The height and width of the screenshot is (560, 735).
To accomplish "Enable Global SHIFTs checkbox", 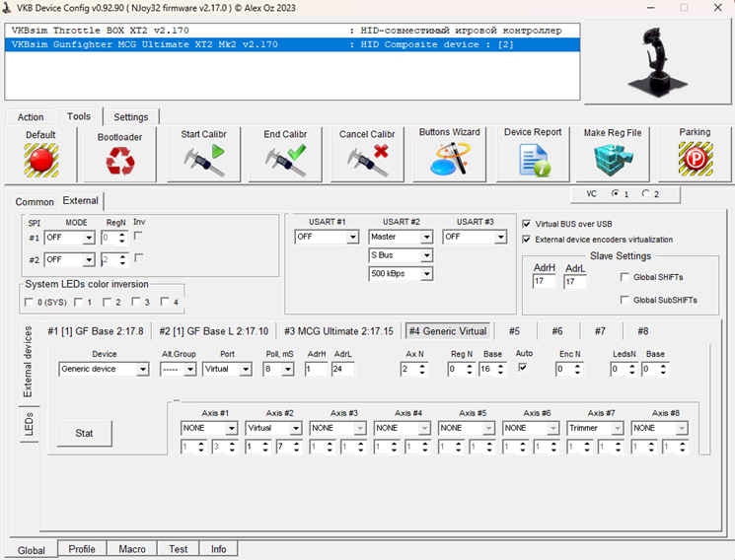I will (625, 277).
